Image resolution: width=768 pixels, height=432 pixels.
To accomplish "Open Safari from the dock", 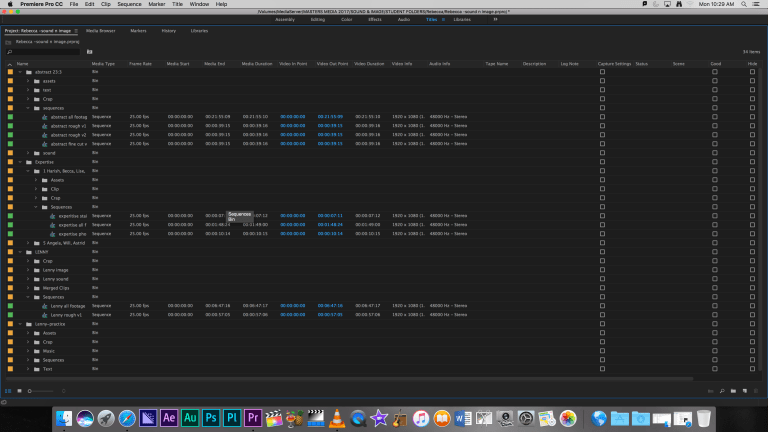I will click(127, 417).
